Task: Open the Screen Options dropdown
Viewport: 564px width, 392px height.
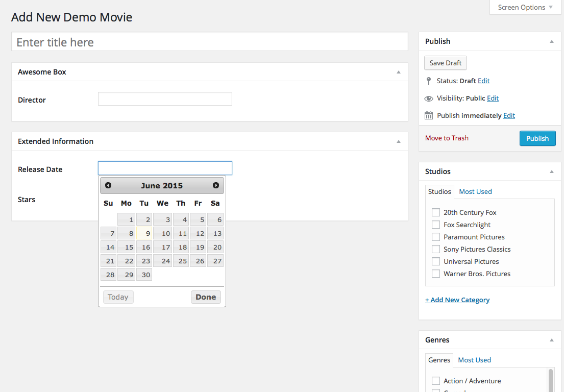Action: 525,8
